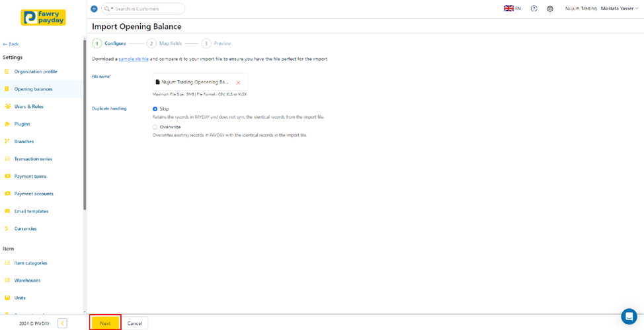Click the yellow Next button
Screen dimensions: 644x330
(105, 323)
